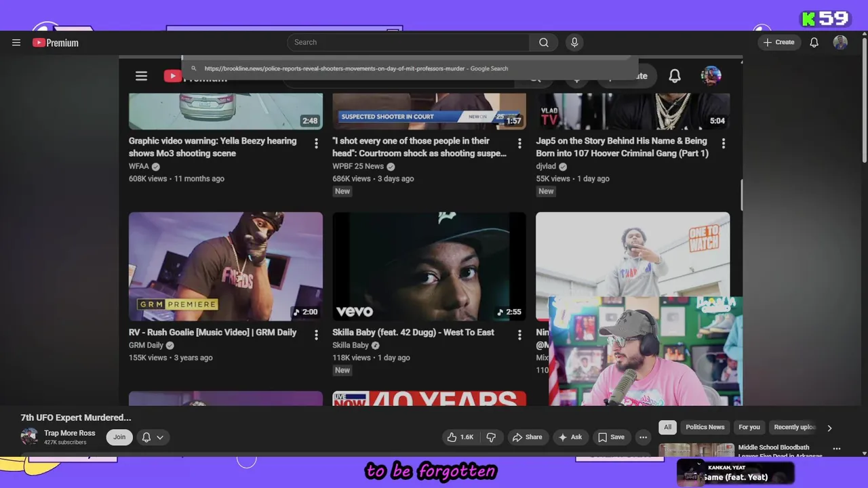Viewport: 868px width, 488px height.
Task: Play the One To Watch thumbnail
Action: 633,254
